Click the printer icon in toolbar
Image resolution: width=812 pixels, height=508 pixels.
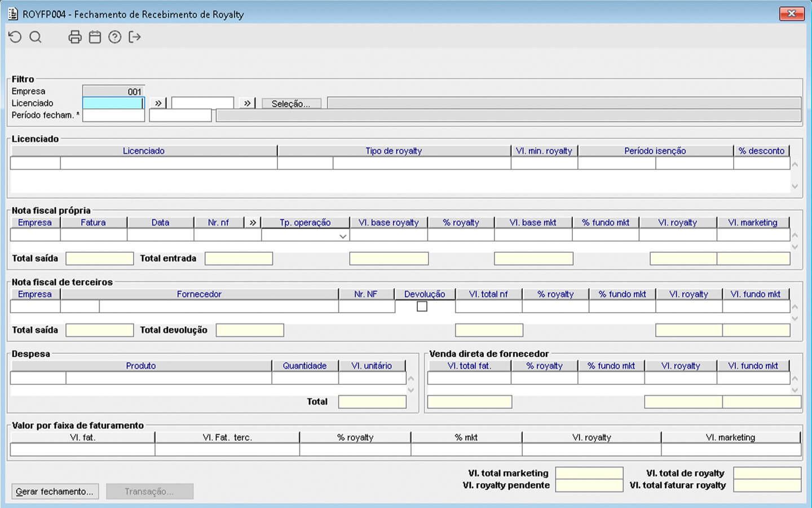point(74,37)
